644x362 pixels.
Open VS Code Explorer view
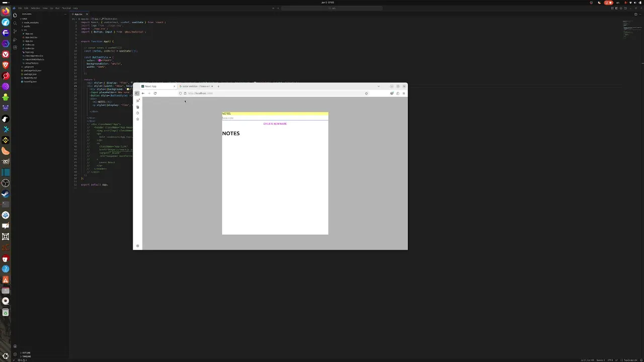click(x=15, y=15)
